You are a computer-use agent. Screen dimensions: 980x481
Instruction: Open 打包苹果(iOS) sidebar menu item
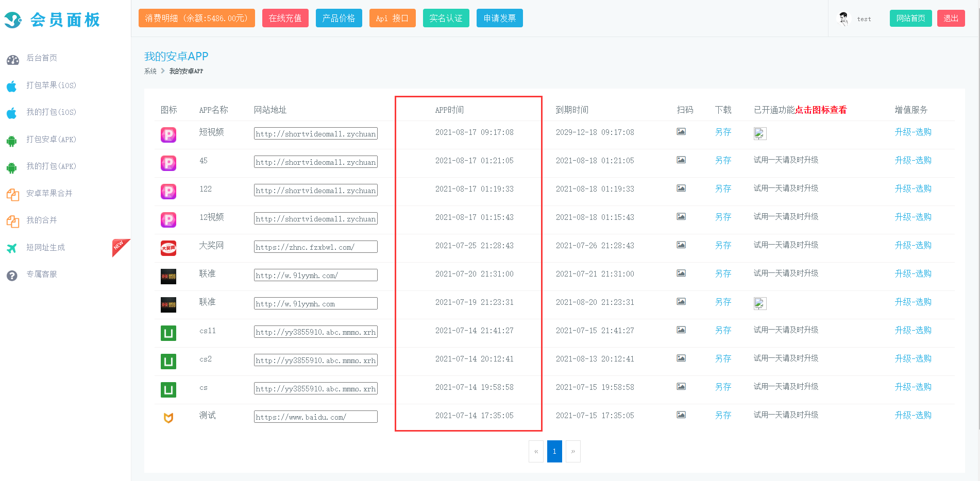(x=51, y=85)
